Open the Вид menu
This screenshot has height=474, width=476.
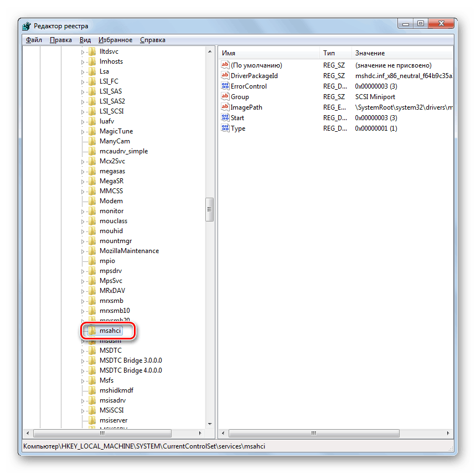85,40
